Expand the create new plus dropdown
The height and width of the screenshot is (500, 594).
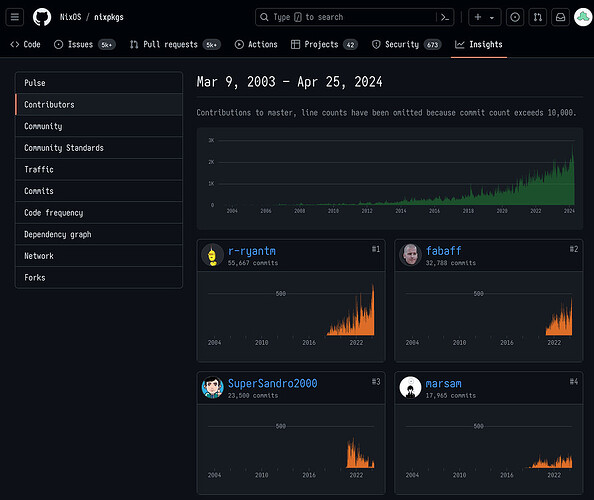click(x=485, y=17)
